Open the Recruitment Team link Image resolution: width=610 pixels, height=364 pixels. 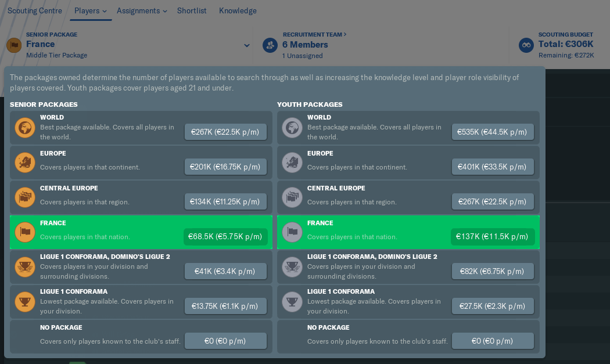(x=314, y=35)
